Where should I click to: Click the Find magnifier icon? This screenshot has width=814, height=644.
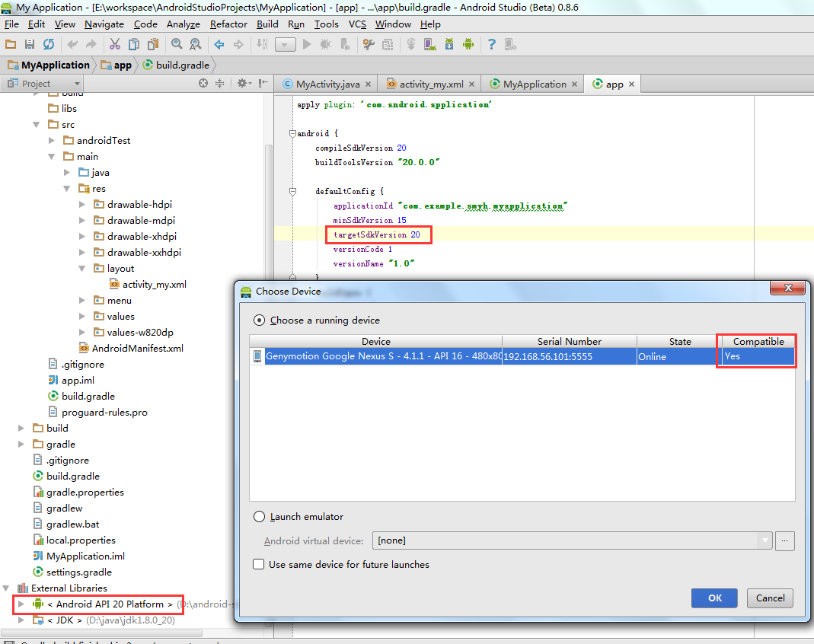(x=177, y=45)
